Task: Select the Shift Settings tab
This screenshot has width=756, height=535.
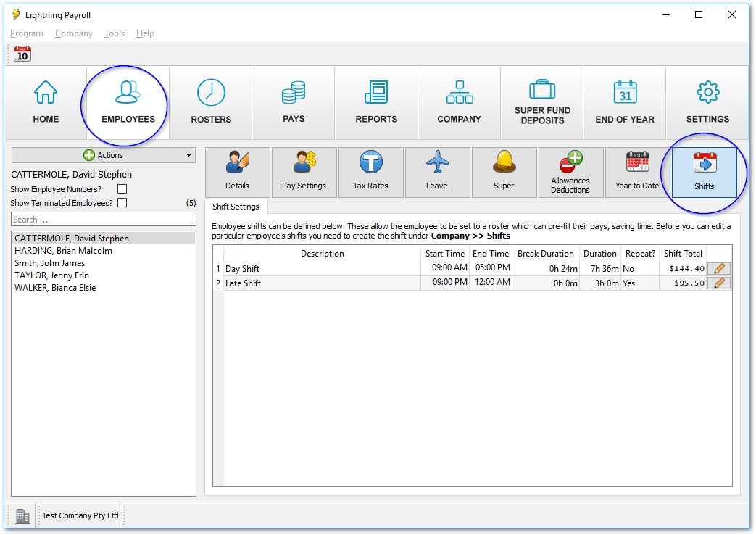Action: pos(236,207)
